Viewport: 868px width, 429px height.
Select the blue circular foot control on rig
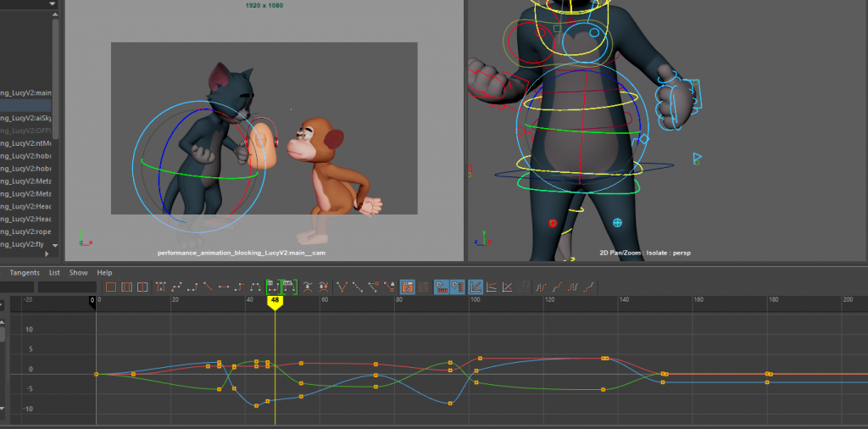tap(617, 222)
